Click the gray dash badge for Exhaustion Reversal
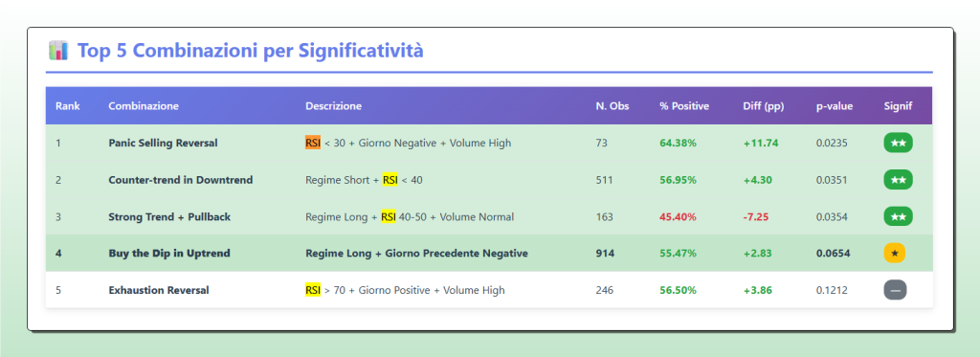Screen dimensions: 980x357 [895, 290]
